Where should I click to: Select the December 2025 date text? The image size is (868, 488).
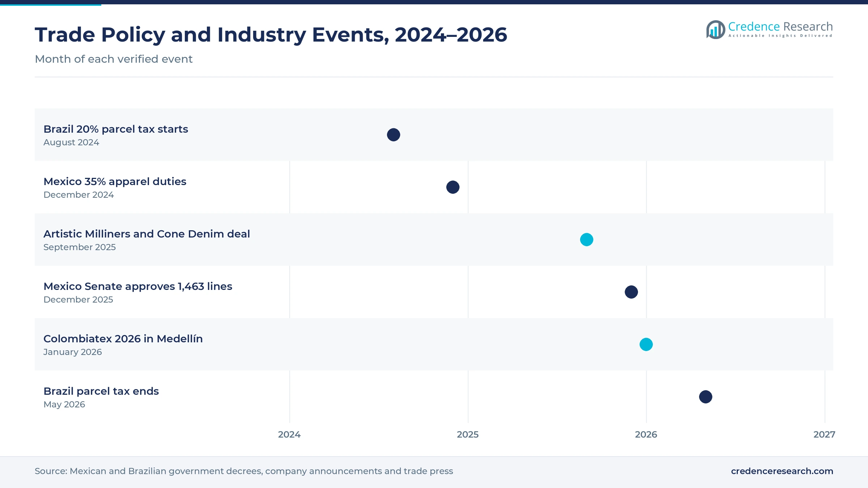point(78,300)
